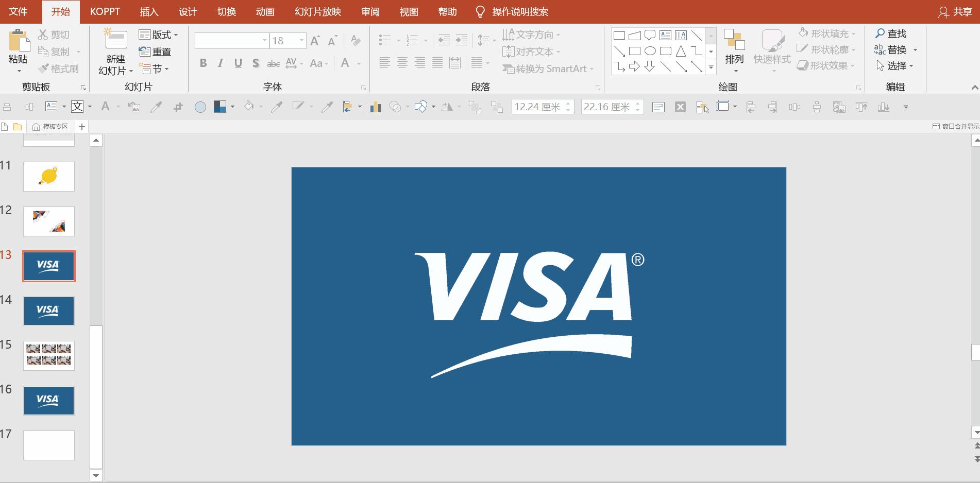Open the 对齐文本 (Align Text) dropdown
Viewport: 980px width, 483px height.
click(531, 51)
